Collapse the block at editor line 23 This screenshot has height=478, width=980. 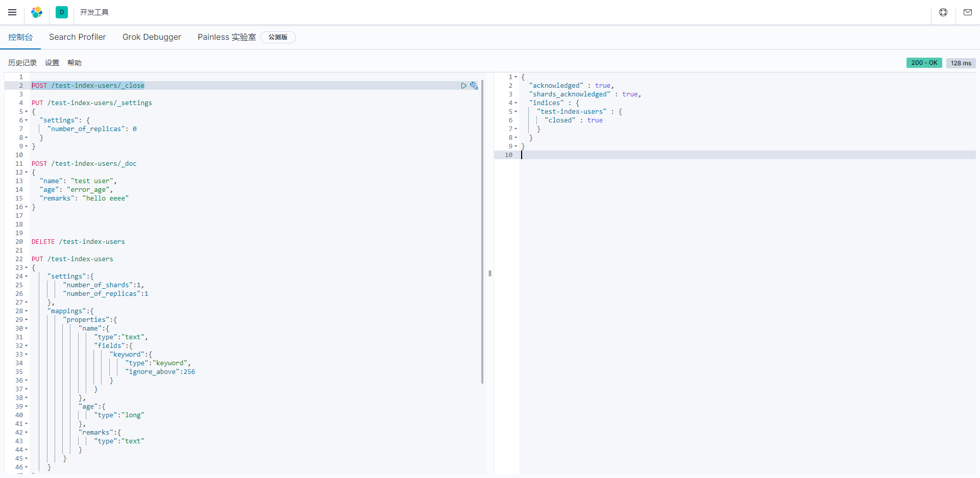[27, 268]
